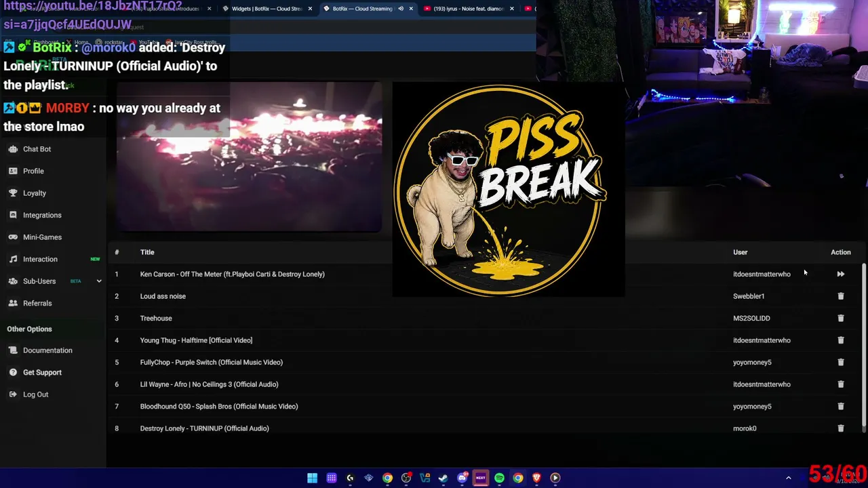Click Young Thug - Halftime [Official Video] title
The height and width of the screenshot is (488, 868).
[x=196, y=340]
